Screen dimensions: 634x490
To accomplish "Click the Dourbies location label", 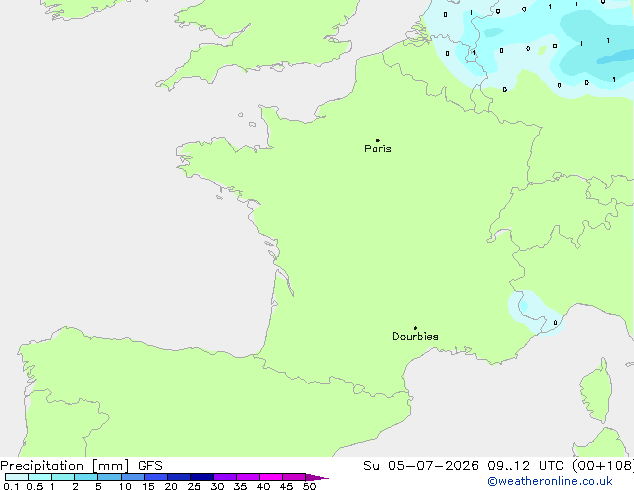I will click(x=415, y=336).
